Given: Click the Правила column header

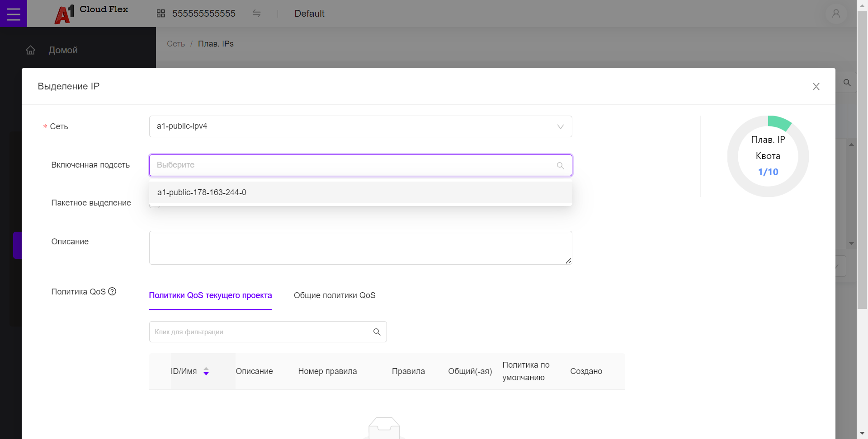Looking at the screenshot, I should [408, 371].
